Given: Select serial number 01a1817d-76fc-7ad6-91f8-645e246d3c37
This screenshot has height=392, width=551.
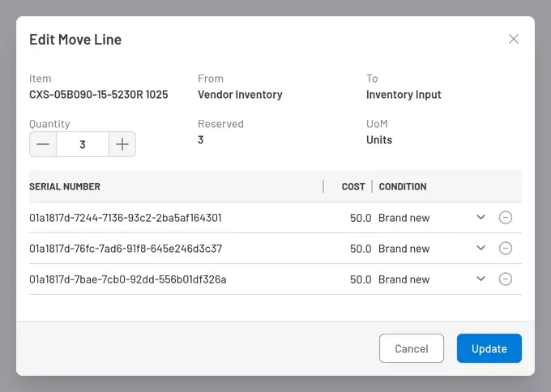Looking at the screenshot, I should point(126,249).
